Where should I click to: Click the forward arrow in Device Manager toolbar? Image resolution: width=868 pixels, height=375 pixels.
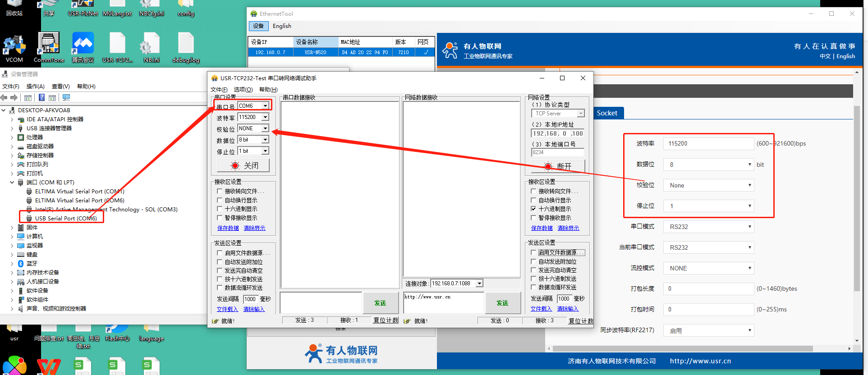click(x=14, y=98)
